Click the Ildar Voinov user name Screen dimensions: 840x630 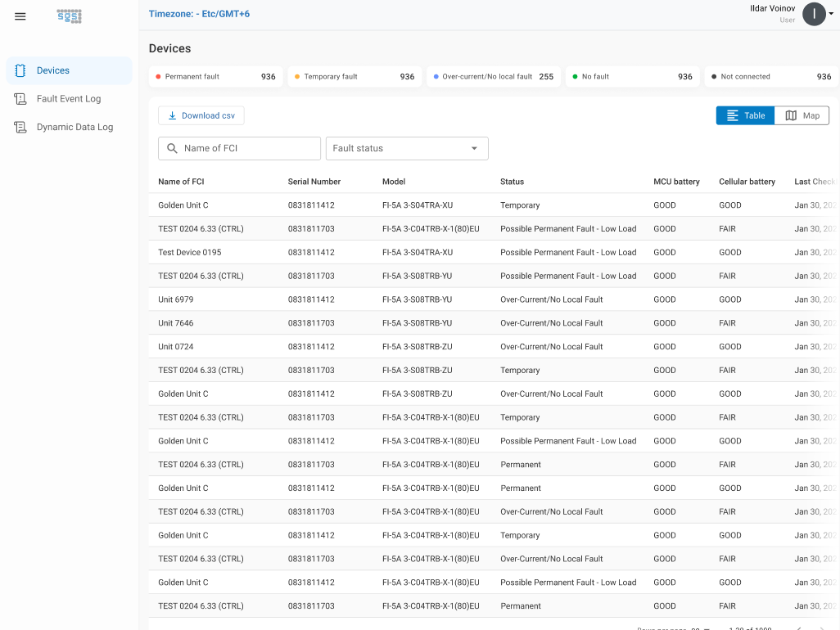[773, 8]
